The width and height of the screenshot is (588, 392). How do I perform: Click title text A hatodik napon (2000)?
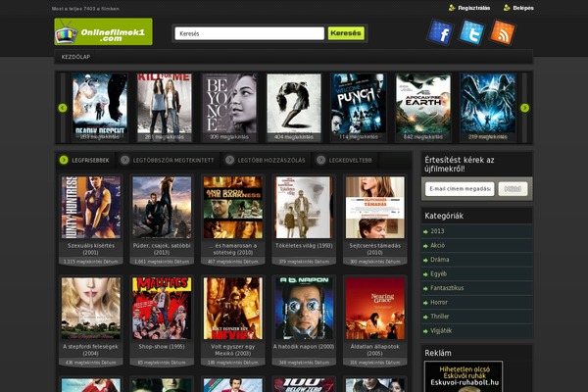pos(304,347)
